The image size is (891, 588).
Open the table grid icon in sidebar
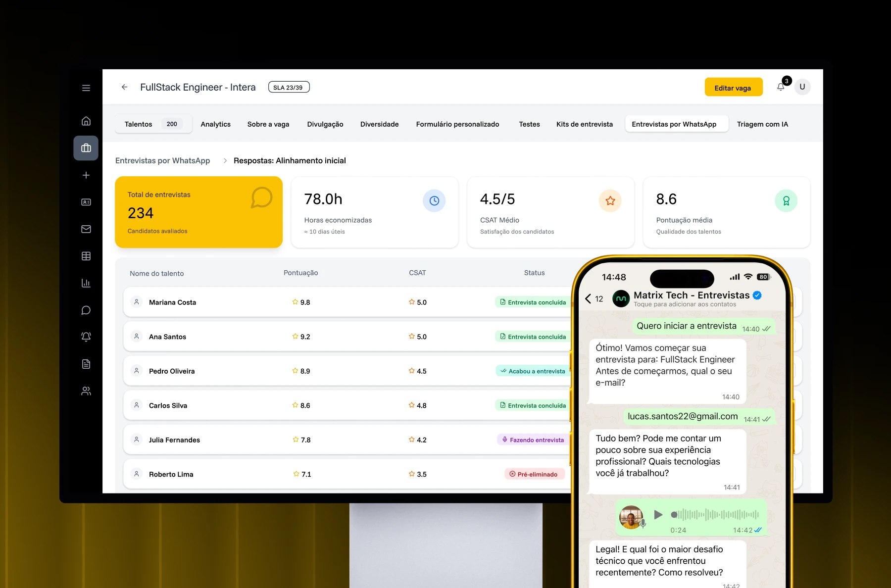86,256
